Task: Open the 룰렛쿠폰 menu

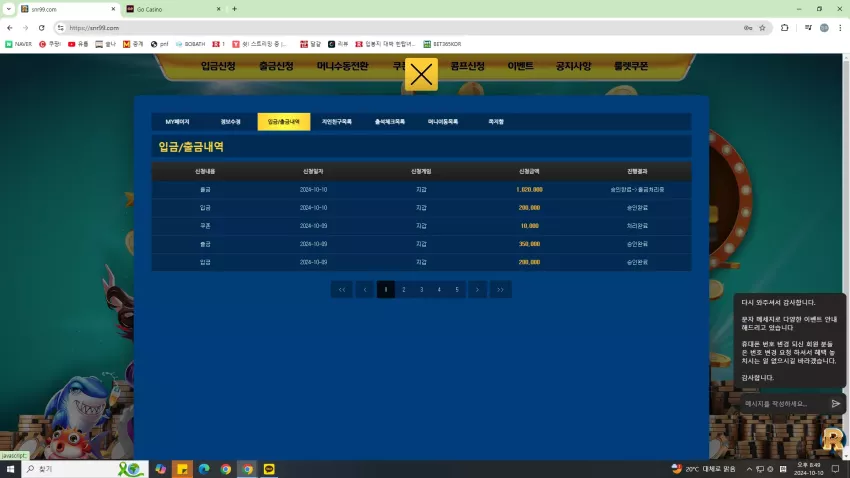Action: pos(631,66)
